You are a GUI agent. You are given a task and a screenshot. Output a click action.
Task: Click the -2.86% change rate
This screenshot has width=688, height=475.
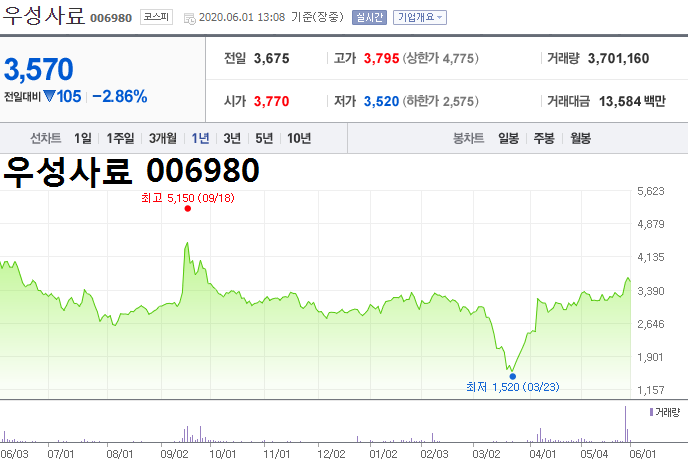(120, 96)
